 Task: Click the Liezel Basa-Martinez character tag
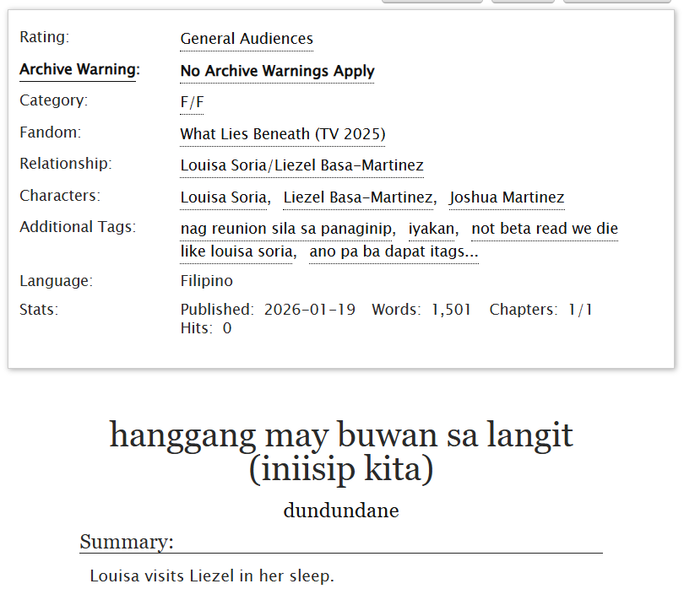click(x=358, y=197)
